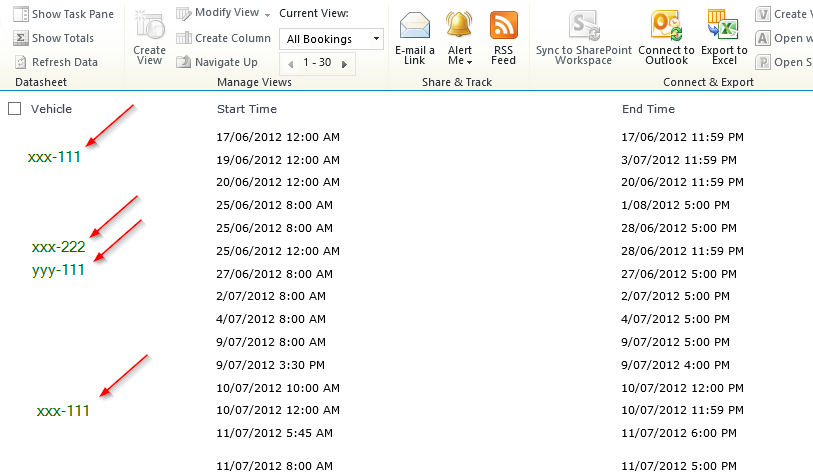Select end time 9/07/2012 4:00 PM
This screenshot has height=476, width=813.
coord(676,365)
